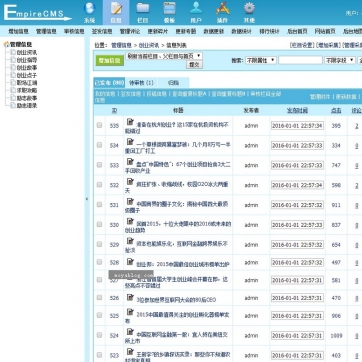Check the checkbox for row 534

[x=99, y=145]
